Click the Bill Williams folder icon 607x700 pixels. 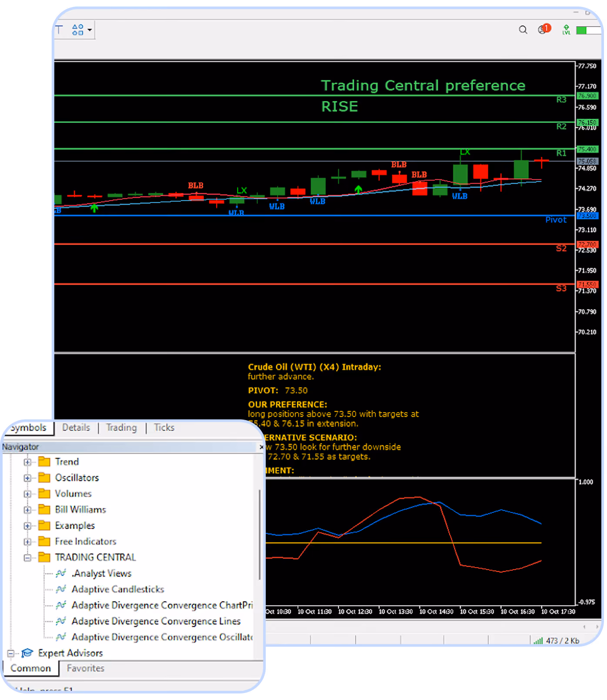[x=44, y=509]
